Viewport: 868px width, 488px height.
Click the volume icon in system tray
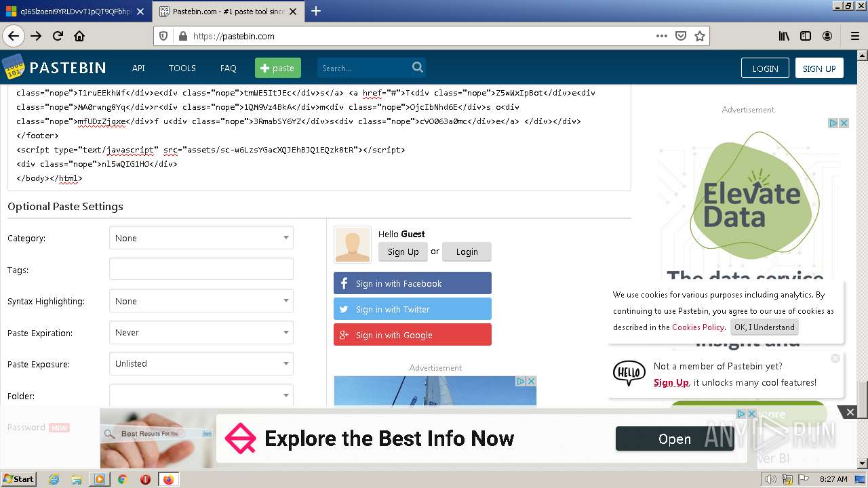pyautogui.click(x=770, y=479)
